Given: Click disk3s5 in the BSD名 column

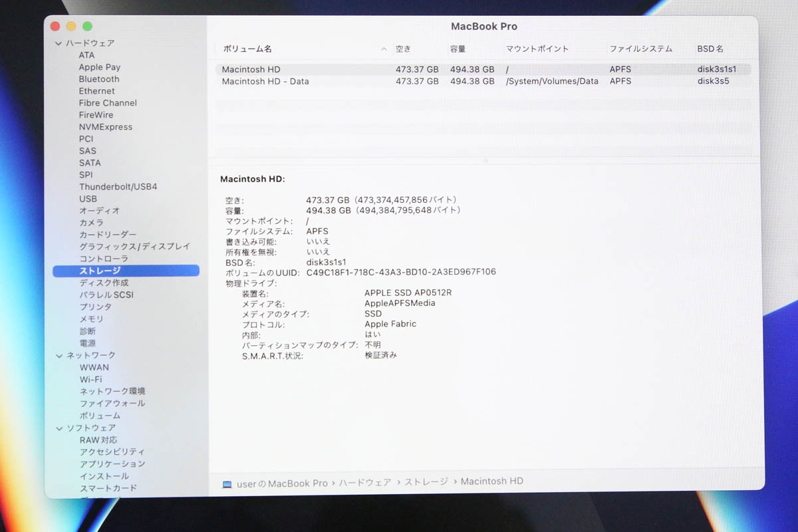Looking at the screenshot, I should (x=714, y=81).
